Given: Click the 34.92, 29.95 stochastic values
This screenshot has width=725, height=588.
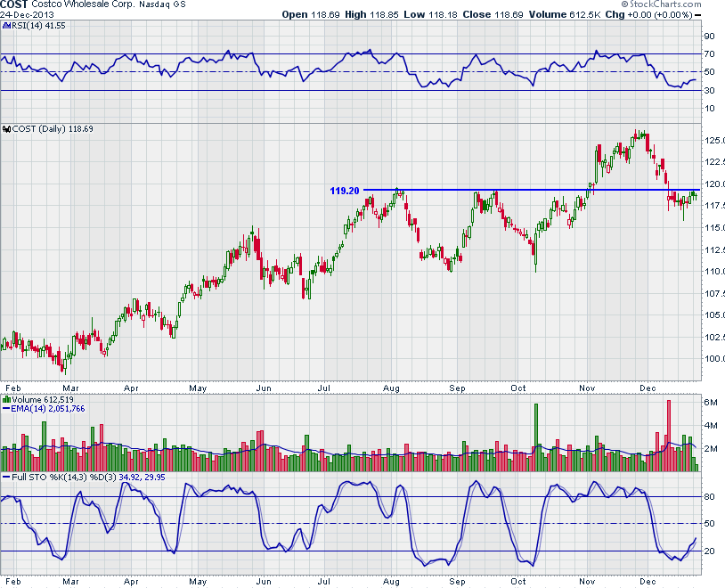Looking at the screenshot, I should pyautogui.click(x=143, y=477).
